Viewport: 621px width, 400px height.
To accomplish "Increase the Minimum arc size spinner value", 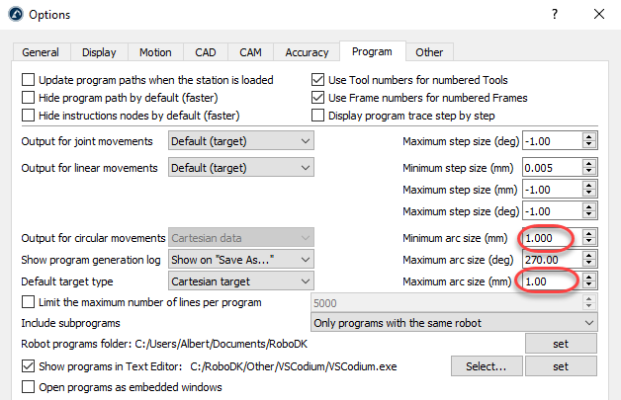I will 589,234.
